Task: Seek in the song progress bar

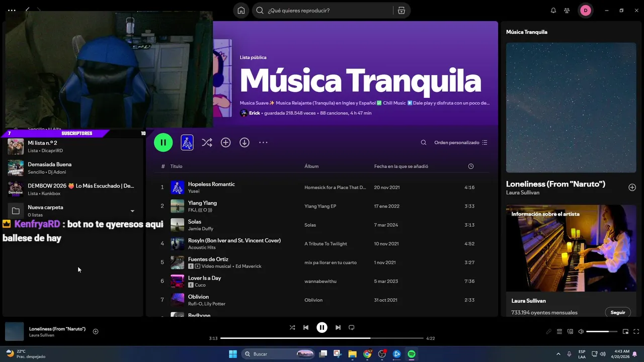Action: (x=322, y=338)
